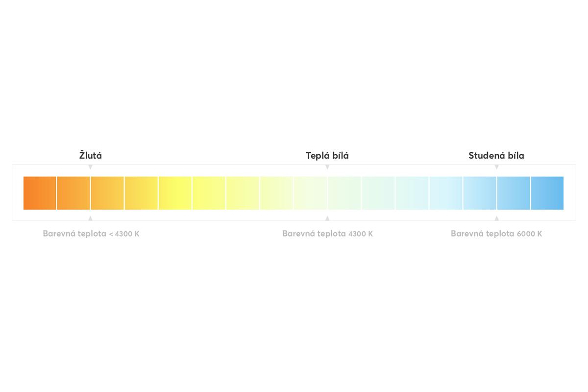Select the Studená bíla heading label
588x392 pixels.
tap(496, 155)
